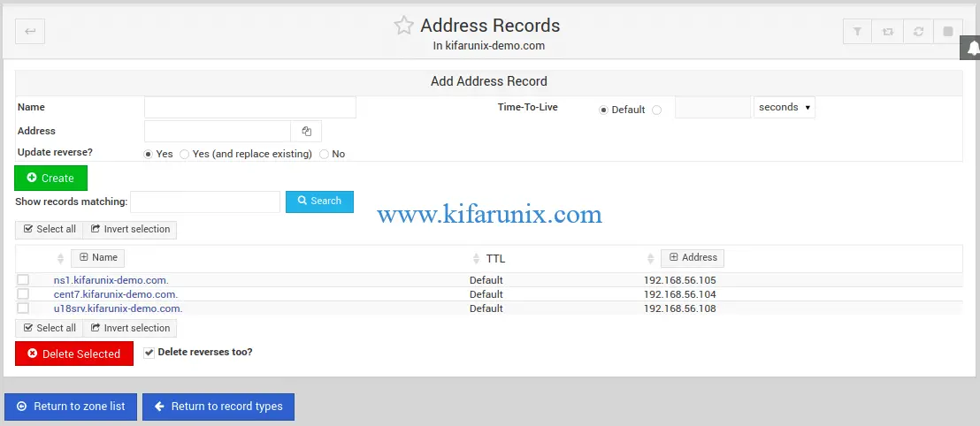
Task: Select 'Yes (and replace existing)' radio option
Action: coord(184,154)
